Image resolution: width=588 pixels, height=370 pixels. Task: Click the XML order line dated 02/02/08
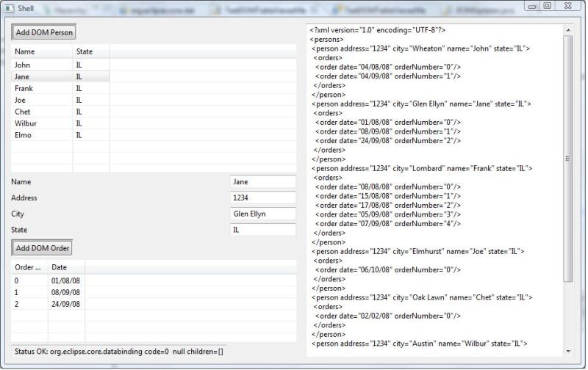388,316
